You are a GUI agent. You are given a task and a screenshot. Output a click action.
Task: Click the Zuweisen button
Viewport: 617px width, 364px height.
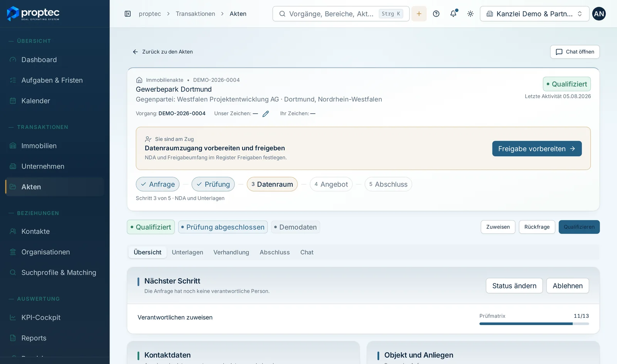tap(498, 227)
